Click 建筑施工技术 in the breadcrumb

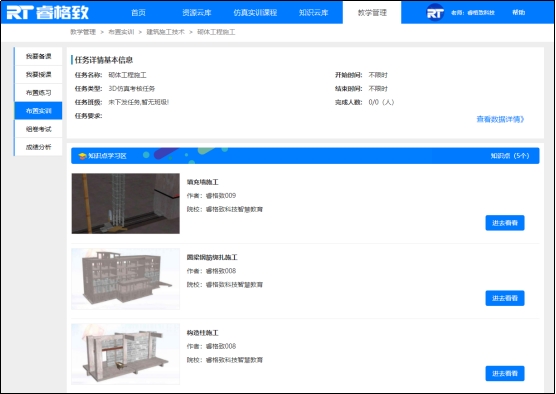[166, 32]
